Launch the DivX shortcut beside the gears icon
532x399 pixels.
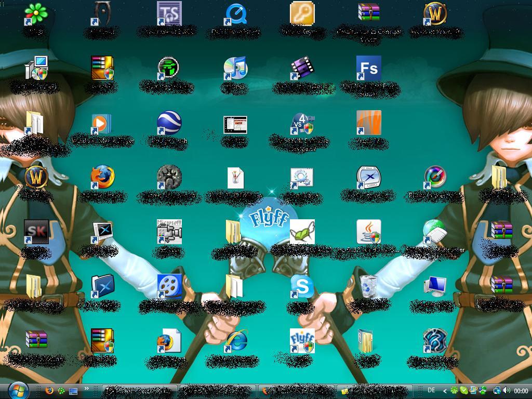(x=368, y=177)
